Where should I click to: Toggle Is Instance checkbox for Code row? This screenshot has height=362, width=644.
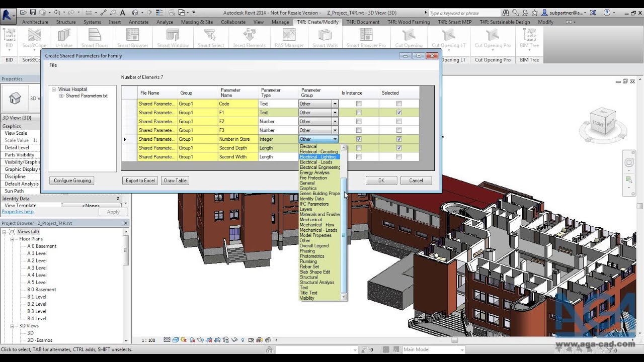[x=359, y=104]
